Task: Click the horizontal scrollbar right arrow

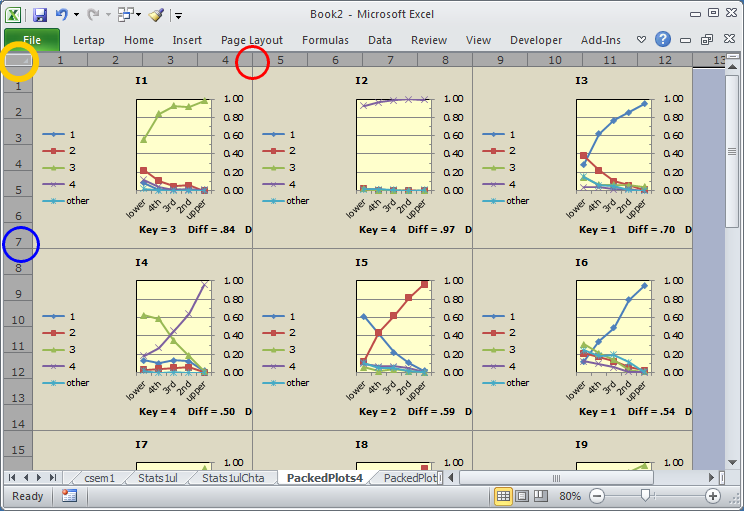Action: [x=711, y=477]
